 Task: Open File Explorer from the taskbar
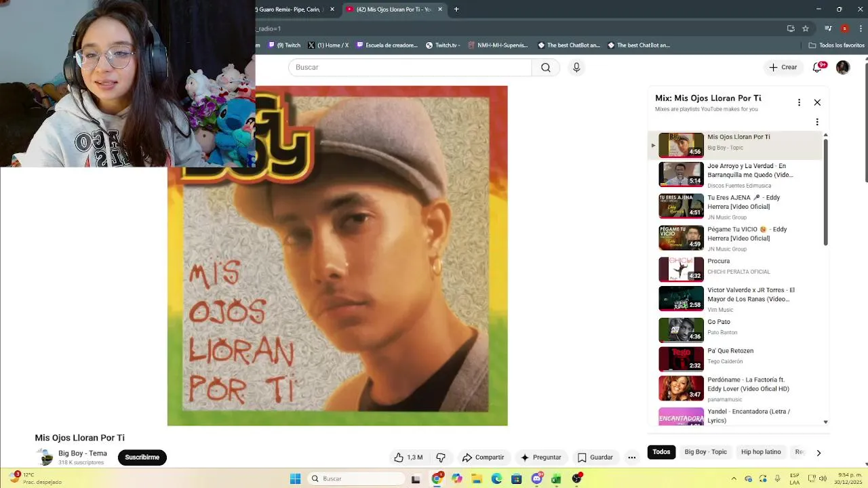[477, 479]
